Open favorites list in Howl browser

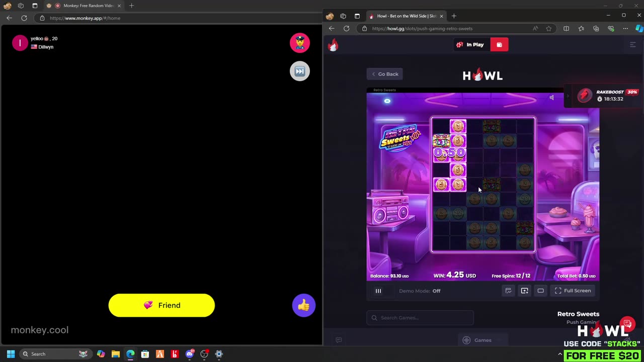[581, 29]
